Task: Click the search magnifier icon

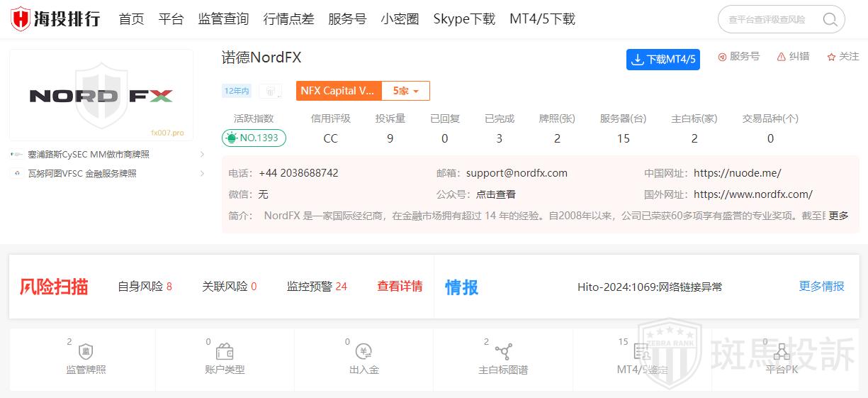Action: [x=830, y=20]
